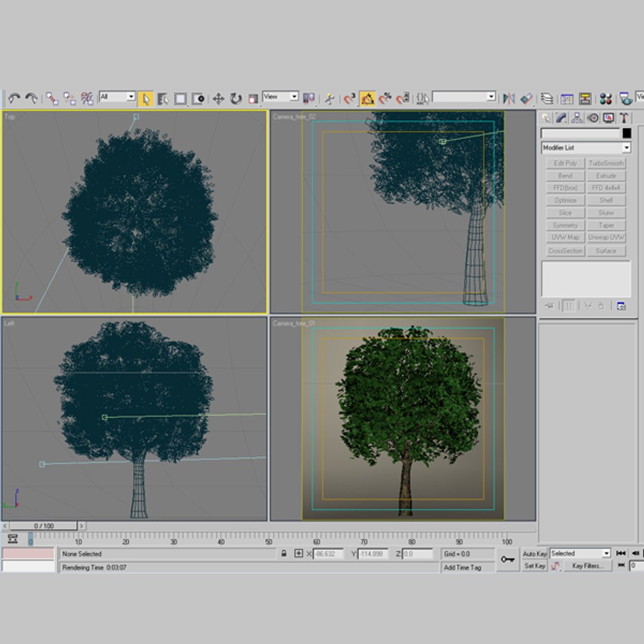644x644 pixels.
Task: Toggle Absolute/Offset transform type-in mode
Action: [299, 553]
